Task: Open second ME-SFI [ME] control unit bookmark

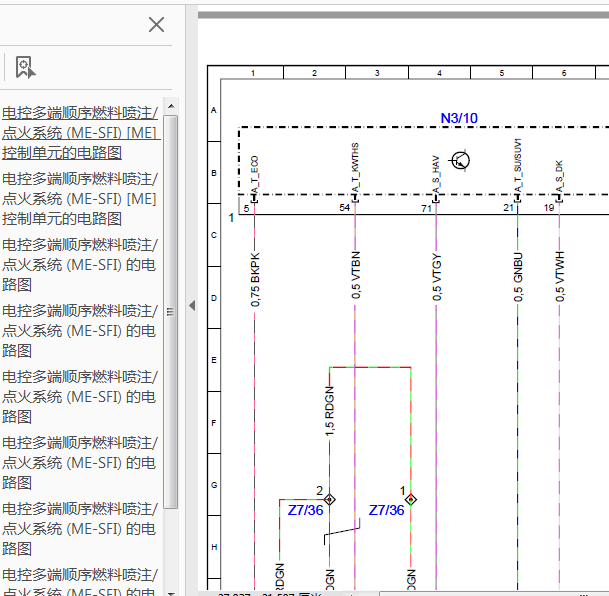Action: click(x=80, y=199)
